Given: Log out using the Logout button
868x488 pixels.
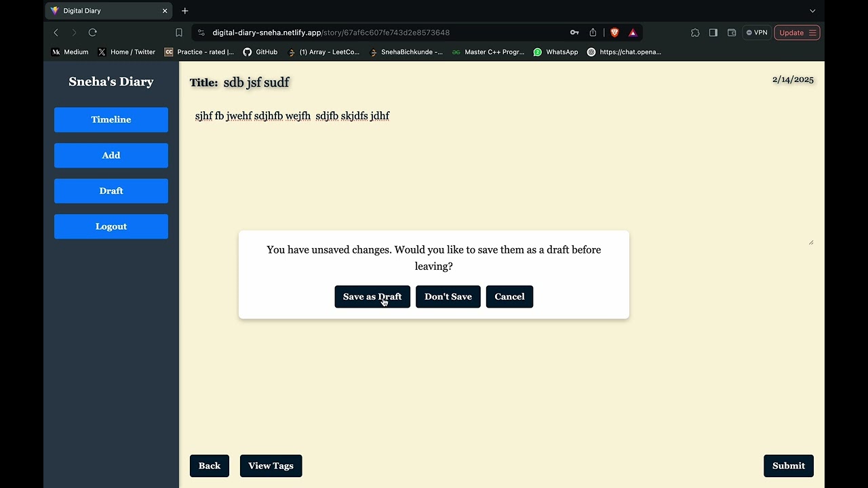Looking at the screenshot, I should pyautogui.click(x=111, y=226).
